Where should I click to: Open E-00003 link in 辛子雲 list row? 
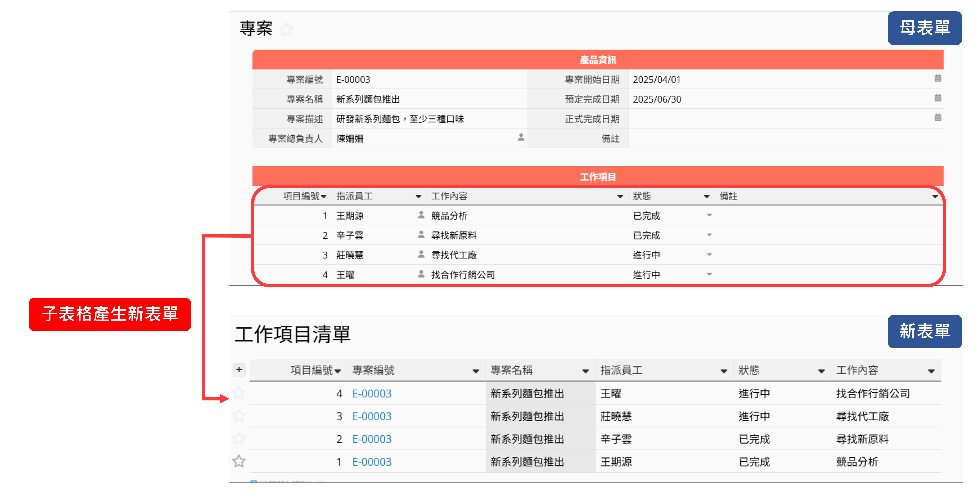click(372, 439)
